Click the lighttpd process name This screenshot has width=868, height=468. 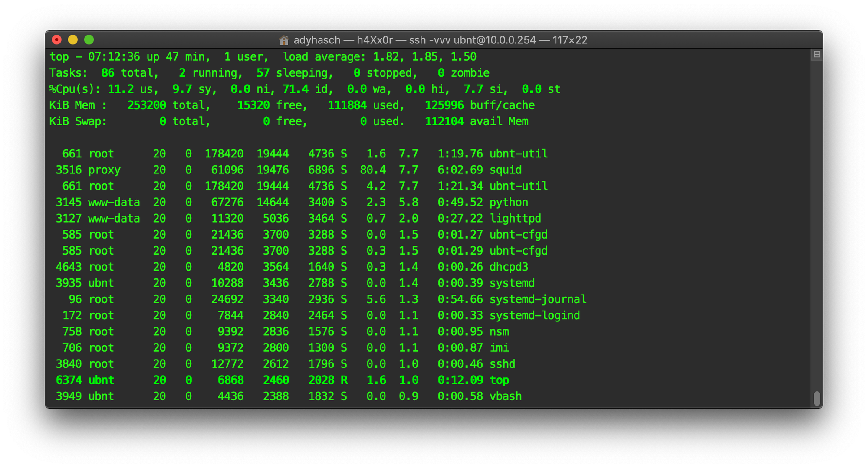coord(515,219)
